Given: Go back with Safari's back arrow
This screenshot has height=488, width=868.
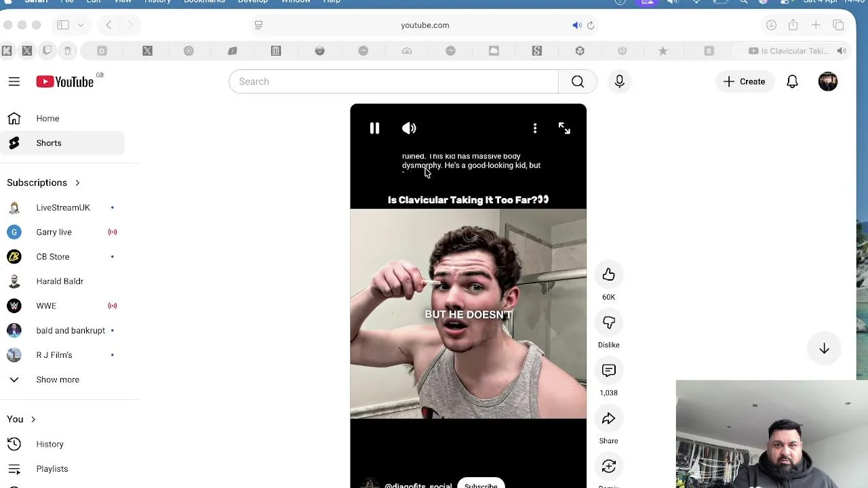Looking at the screenshot, I should coord(108,25).
